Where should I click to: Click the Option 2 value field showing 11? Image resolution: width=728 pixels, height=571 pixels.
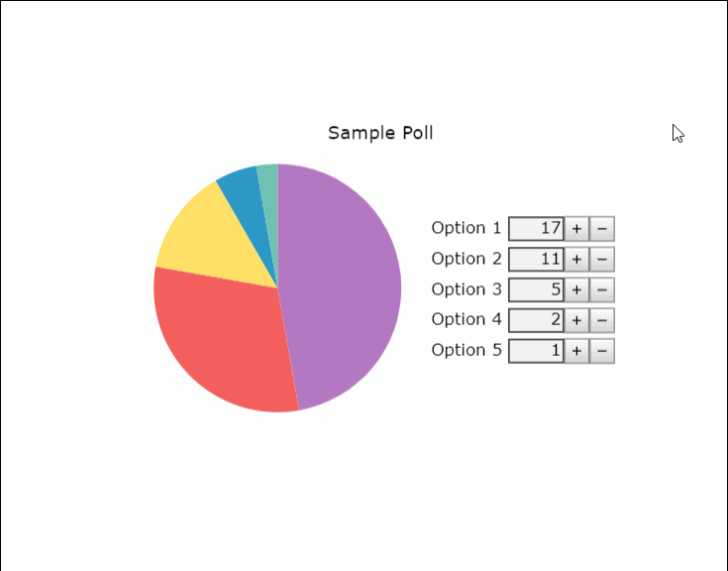point(536,260)
